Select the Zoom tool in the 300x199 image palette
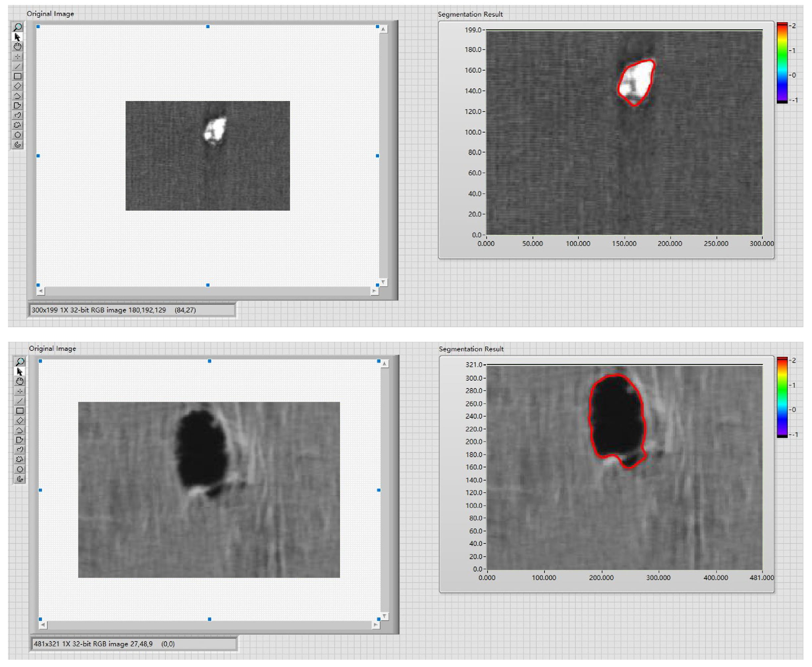Screen dimensions: 812x667 18,27
